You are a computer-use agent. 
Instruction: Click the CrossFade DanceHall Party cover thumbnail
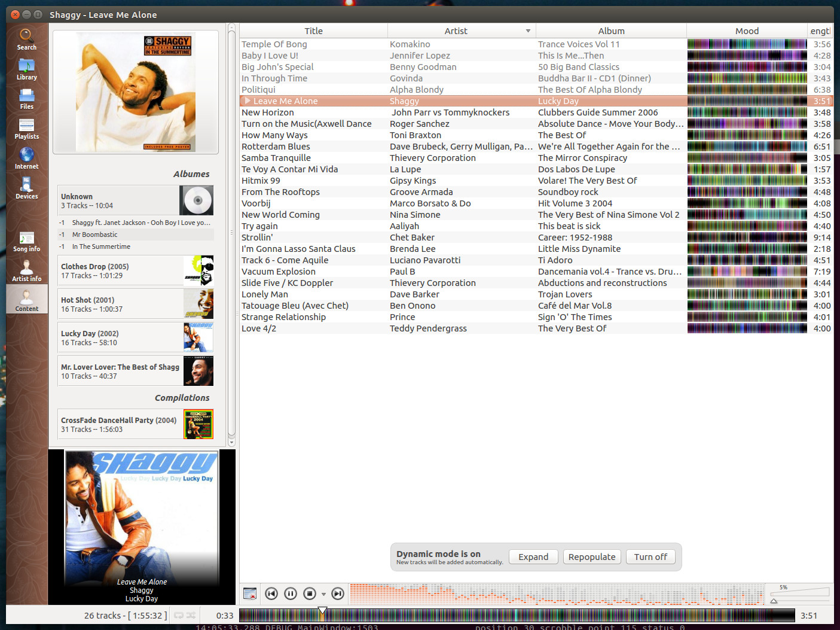pyautogui.click(x=198, y=424)
